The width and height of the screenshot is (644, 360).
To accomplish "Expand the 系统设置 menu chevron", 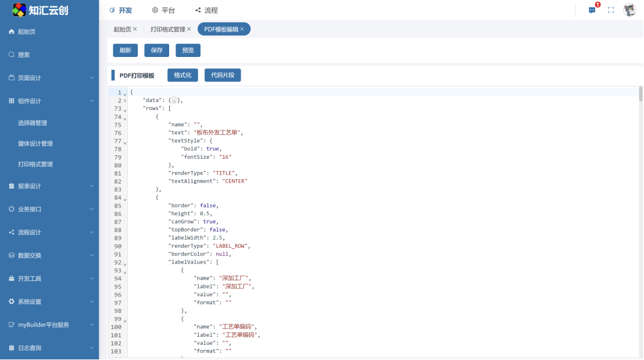I will (x=92, y=301).
